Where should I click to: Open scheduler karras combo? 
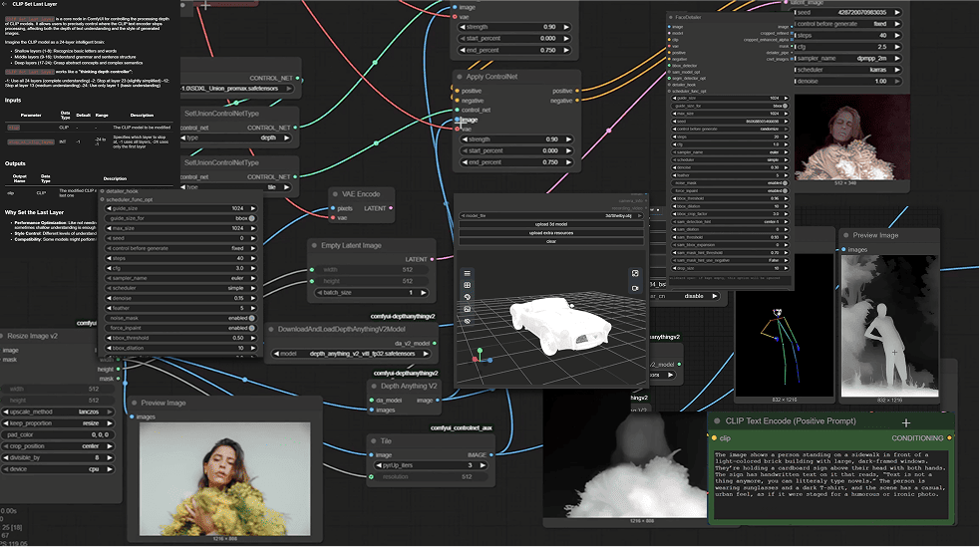847,70
